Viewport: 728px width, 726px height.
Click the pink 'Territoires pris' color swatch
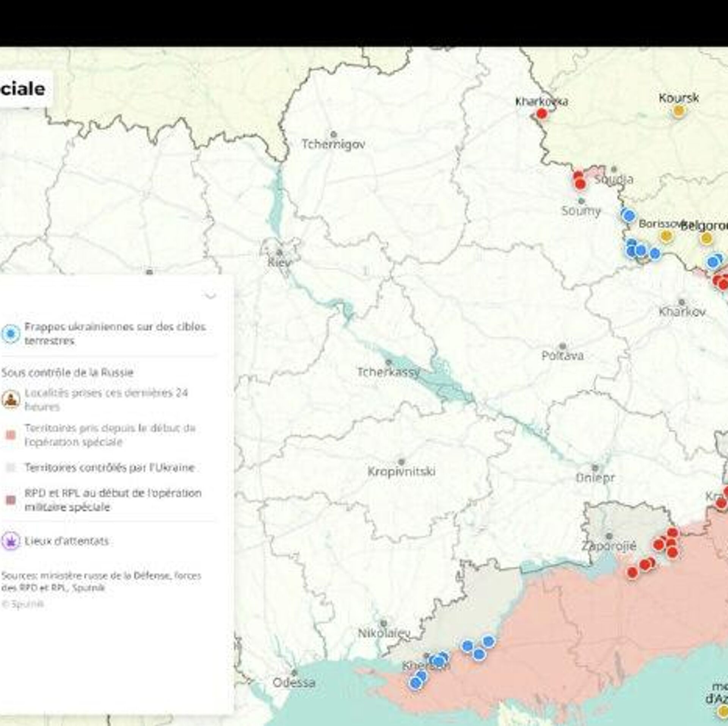(x=11, y=435)
